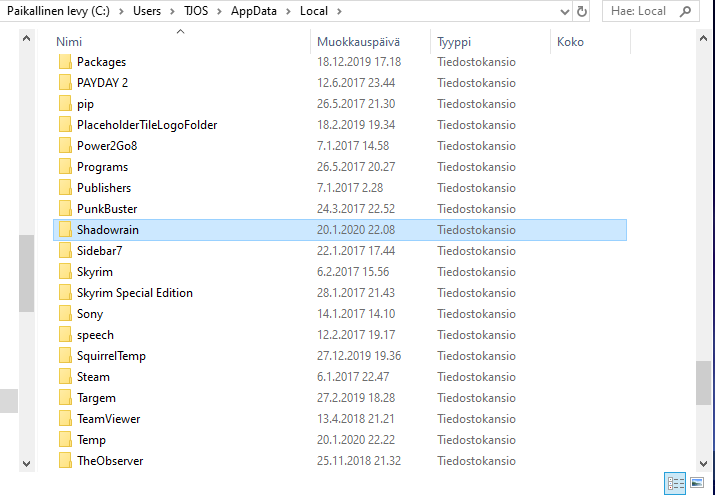Sort files by the Nimi column
Screen dimensions: 715x495
(69, 42)
